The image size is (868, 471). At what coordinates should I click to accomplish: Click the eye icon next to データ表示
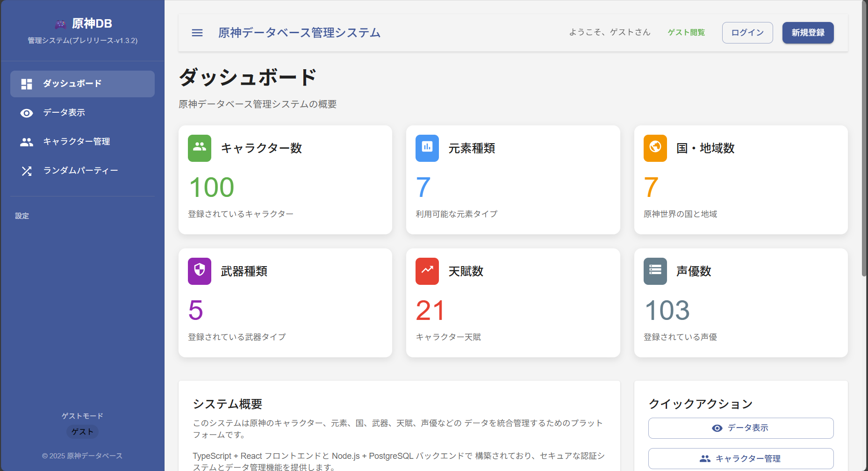26,113
